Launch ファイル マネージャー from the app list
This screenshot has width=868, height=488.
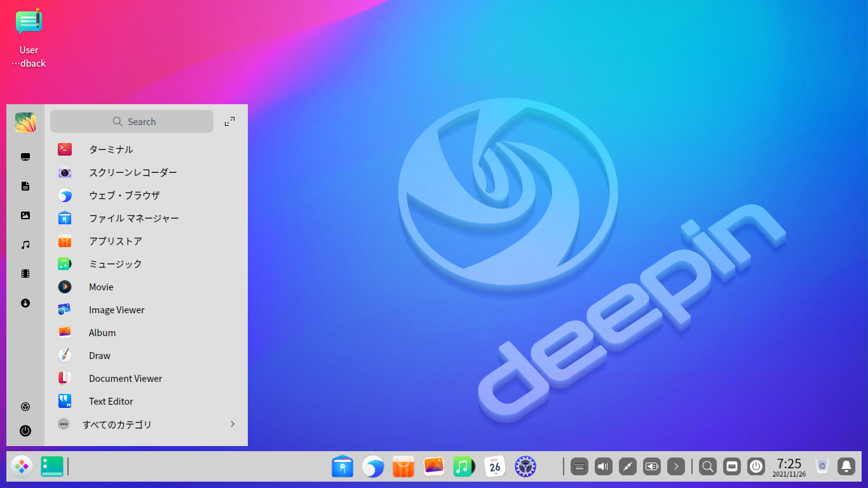(x=146, y=218)
